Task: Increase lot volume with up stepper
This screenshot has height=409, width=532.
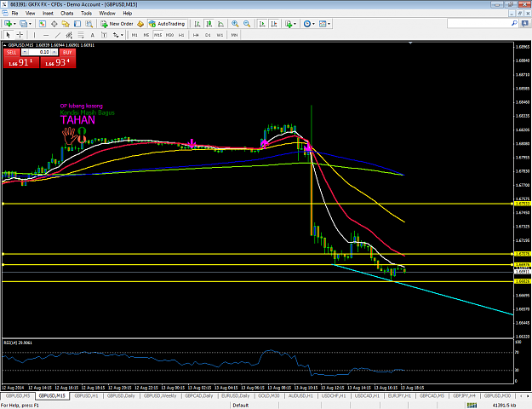Action: pos(54,52)
